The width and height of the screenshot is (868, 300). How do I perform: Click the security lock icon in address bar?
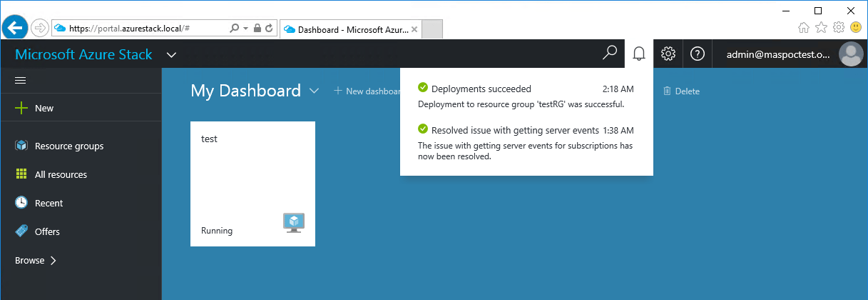[257, 29]
